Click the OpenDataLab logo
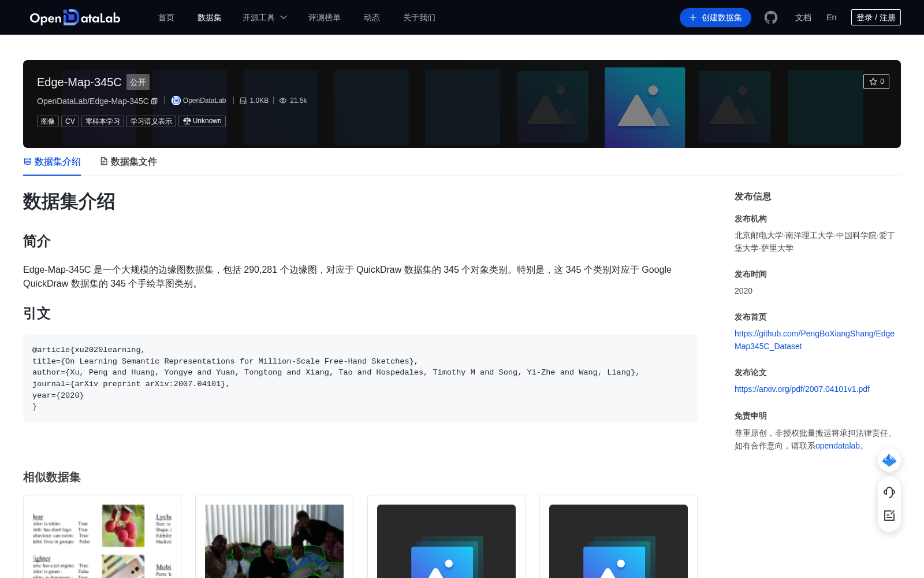 click(75, 17)
